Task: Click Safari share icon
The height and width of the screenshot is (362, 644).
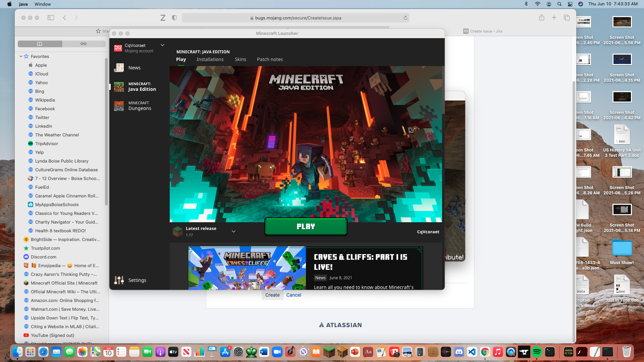Action: tap(542, 18)
